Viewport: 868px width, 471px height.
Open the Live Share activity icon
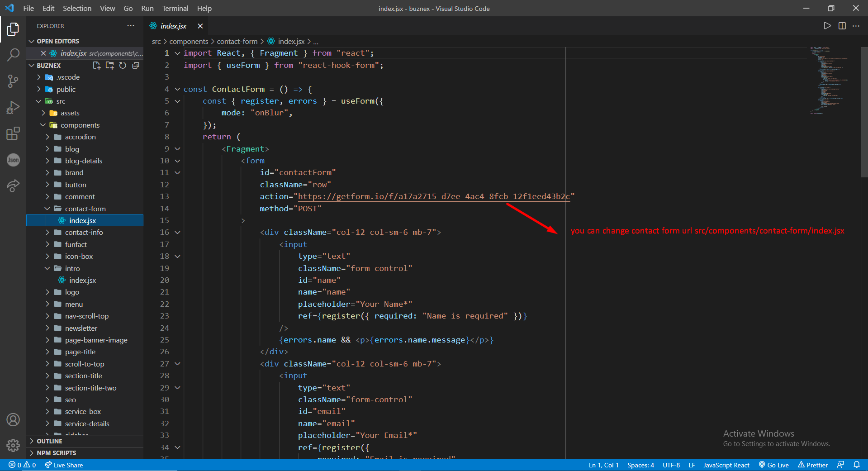click(x=13, y=186)
